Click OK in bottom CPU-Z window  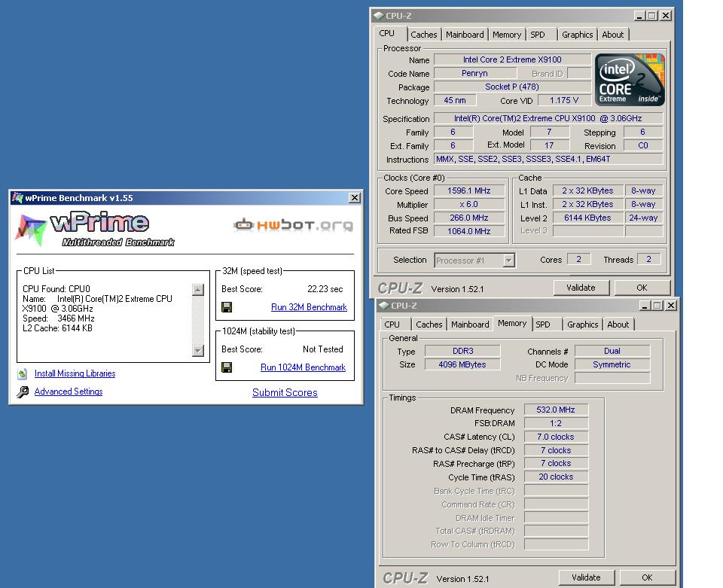click(647, 577)
